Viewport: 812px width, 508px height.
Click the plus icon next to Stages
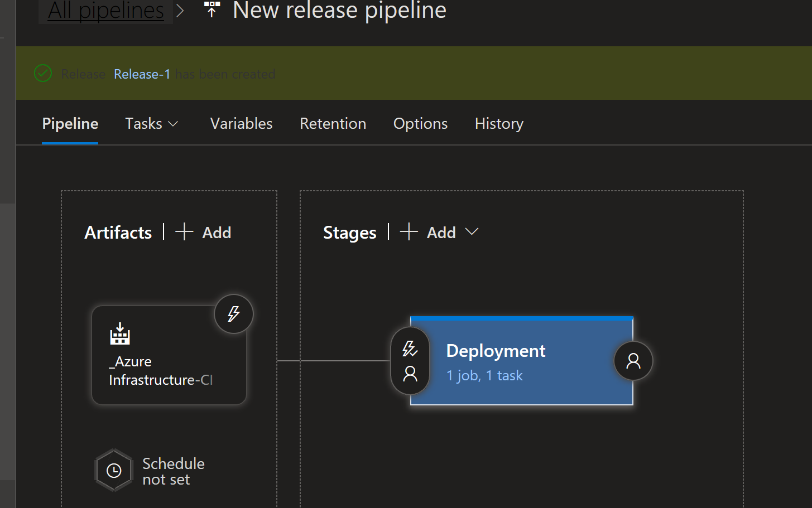tap(409, 231)
